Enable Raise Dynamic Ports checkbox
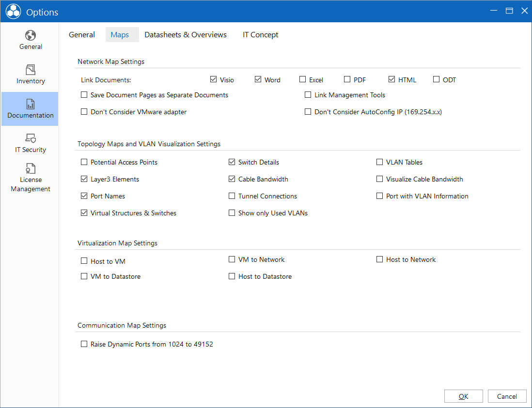This screenshot has height=408, width=532. (84, 344)
